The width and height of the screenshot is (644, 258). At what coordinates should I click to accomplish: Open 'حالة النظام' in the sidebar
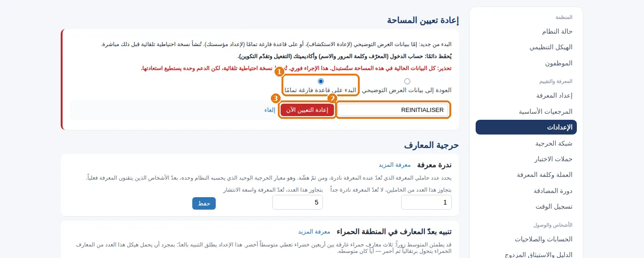pyautogui.click(x=526, y=31)
